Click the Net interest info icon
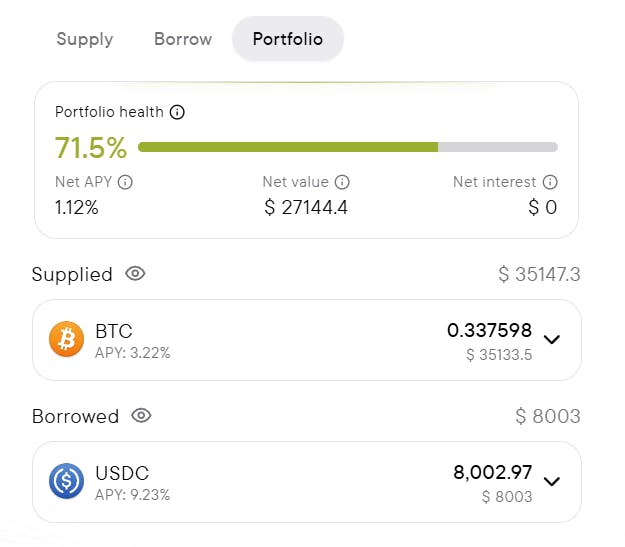 [550, 182]
